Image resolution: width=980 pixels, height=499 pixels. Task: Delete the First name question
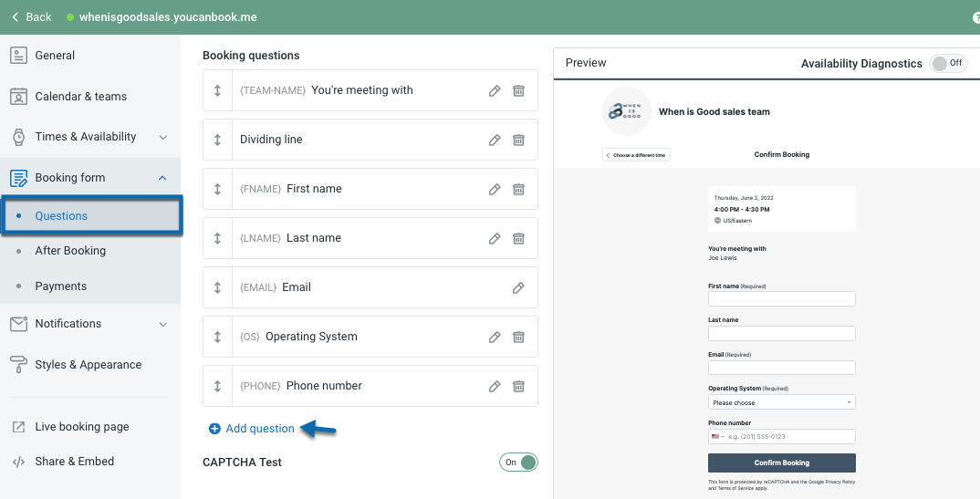point(518,189)
